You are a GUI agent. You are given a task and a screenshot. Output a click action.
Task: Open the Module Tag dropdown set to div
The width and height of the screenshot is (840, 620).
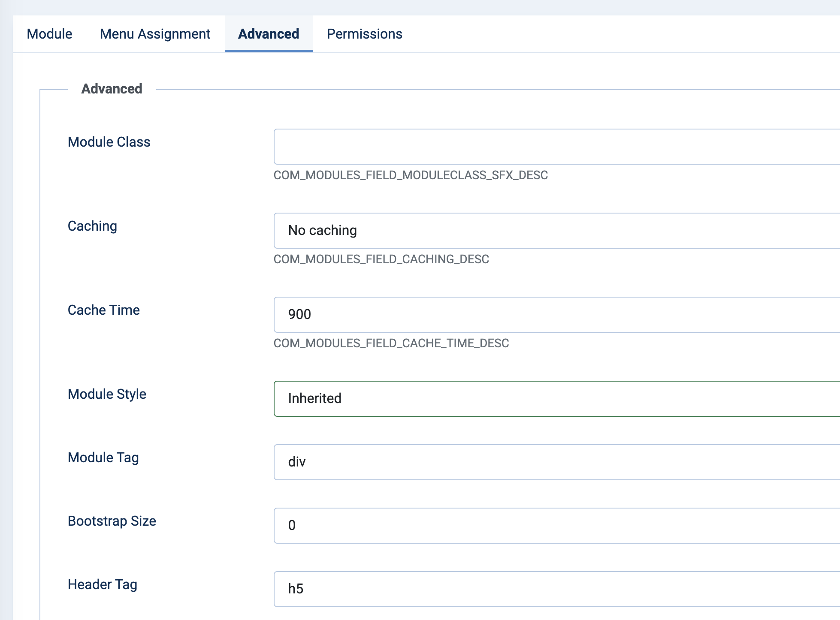click(472, 462)
